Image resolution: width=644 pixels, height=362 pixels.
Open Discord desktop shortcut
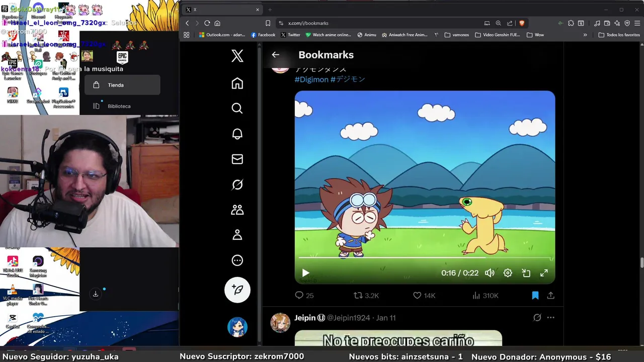click(38, 11)
